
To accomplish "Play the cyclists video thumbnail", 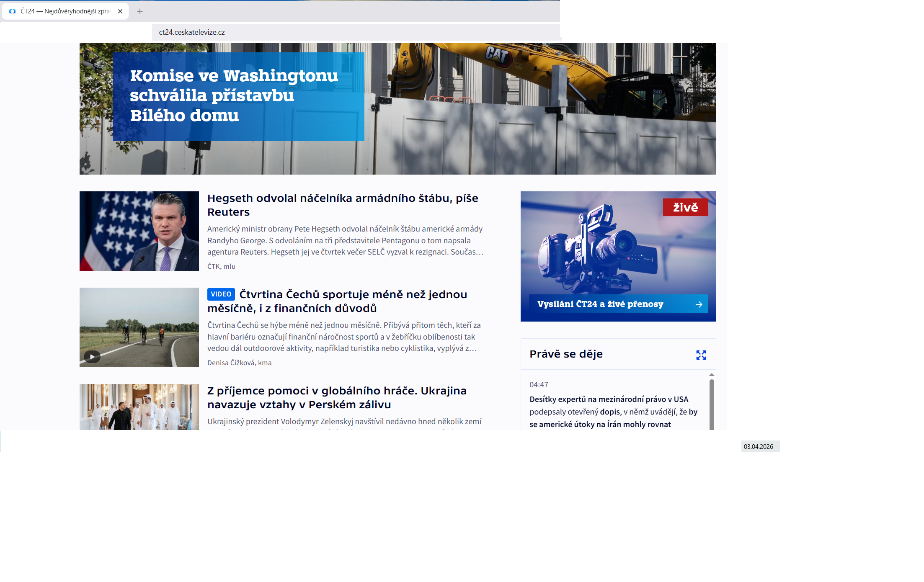I will pyautogui.click(x=92, y=356).
